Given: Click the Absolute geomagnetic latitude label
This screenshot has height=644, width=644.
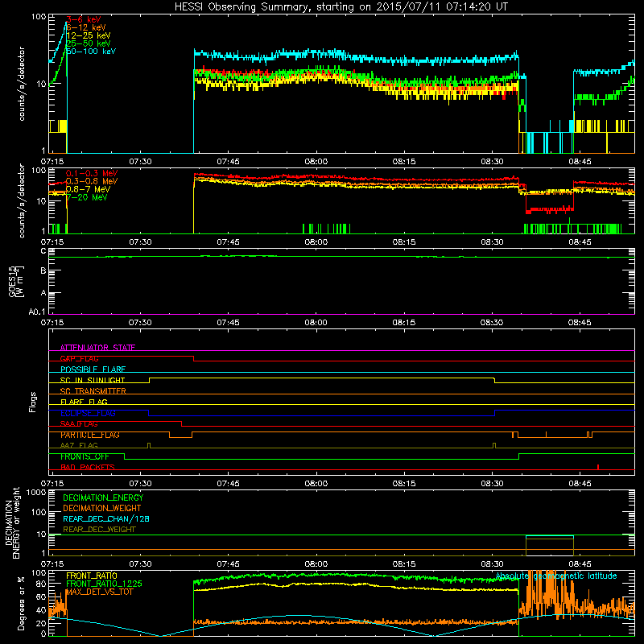Looking at the screenshot, I should click(x=556, y=576).
